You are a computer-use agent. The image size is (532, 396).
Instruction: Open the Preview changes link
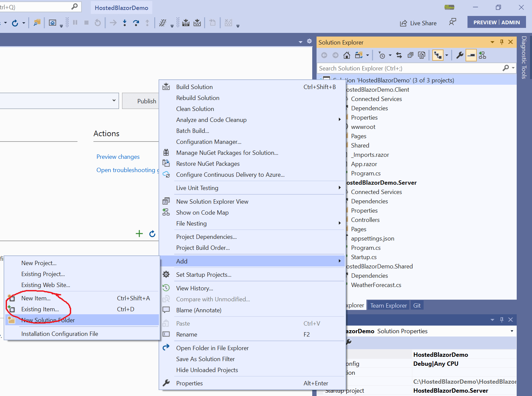(x=118, y=157)
